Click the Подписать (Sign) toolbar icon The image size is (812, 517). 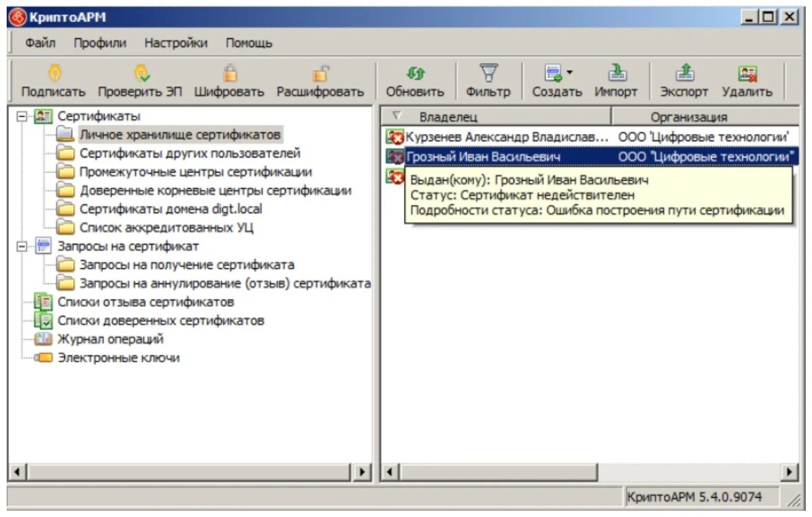[54, 74]
